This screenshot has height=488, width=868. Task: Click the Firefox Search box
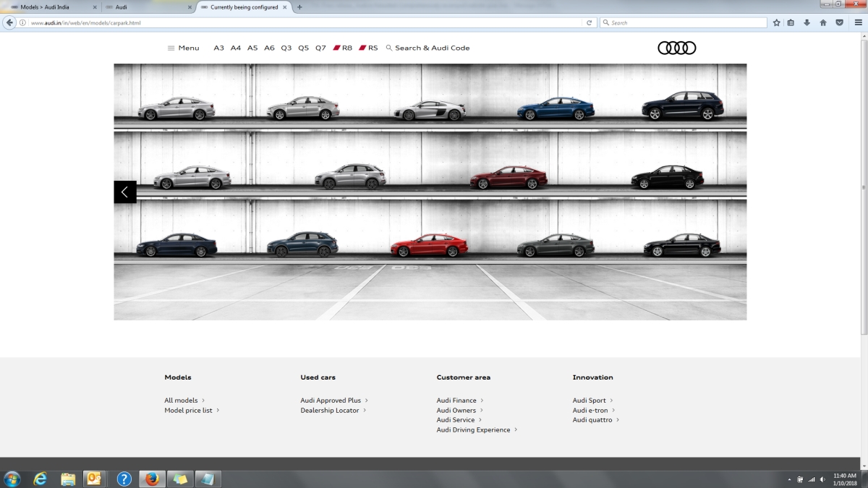pos(683,22)
